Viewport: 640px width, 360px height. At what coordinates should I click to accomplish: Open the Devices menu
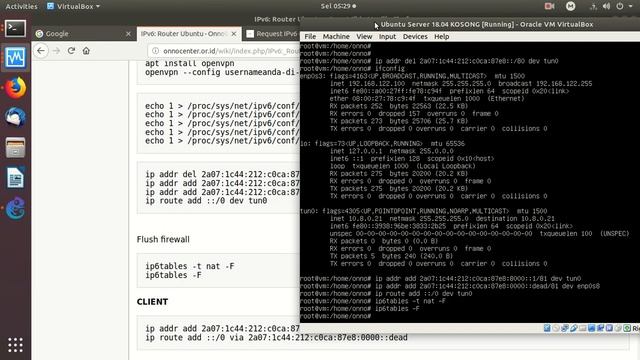click(415, 37)
